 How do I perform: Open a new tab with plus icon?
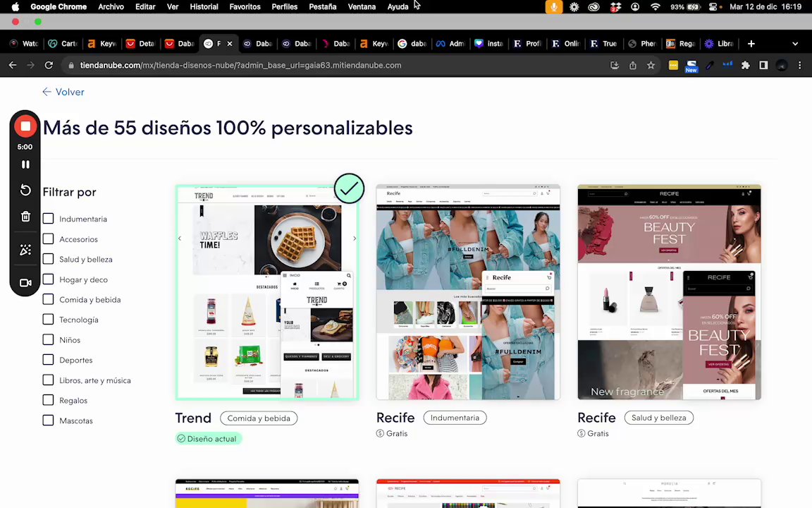tap(751, 44)
